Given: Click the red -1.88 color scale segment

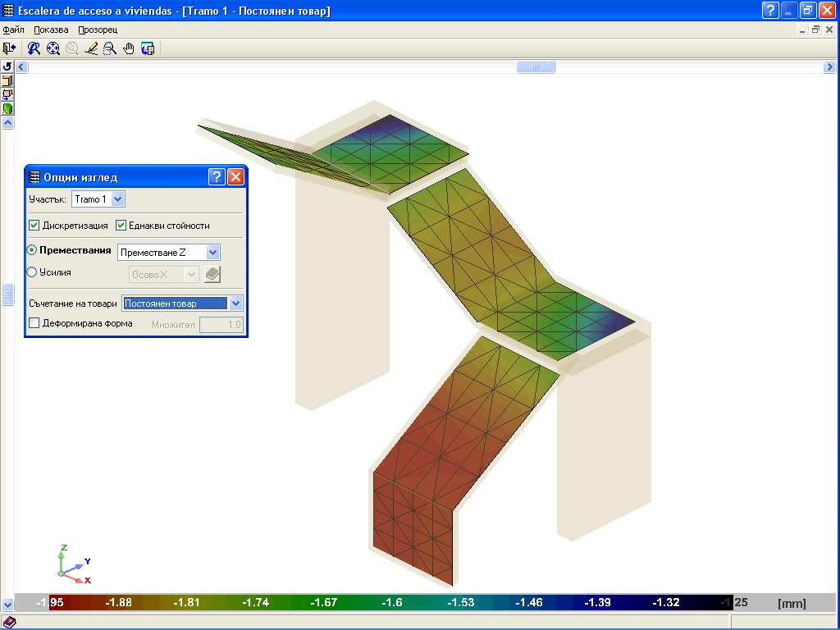Looking at the screenshot, I should pyautogui.click(x=118, y=603).
